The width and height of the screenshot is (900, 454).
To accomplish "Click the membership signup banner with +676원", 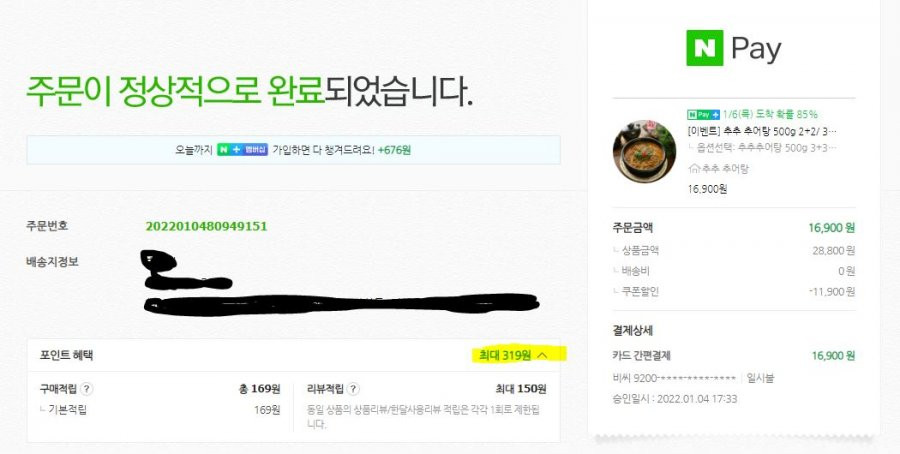I will coord(293,150).
